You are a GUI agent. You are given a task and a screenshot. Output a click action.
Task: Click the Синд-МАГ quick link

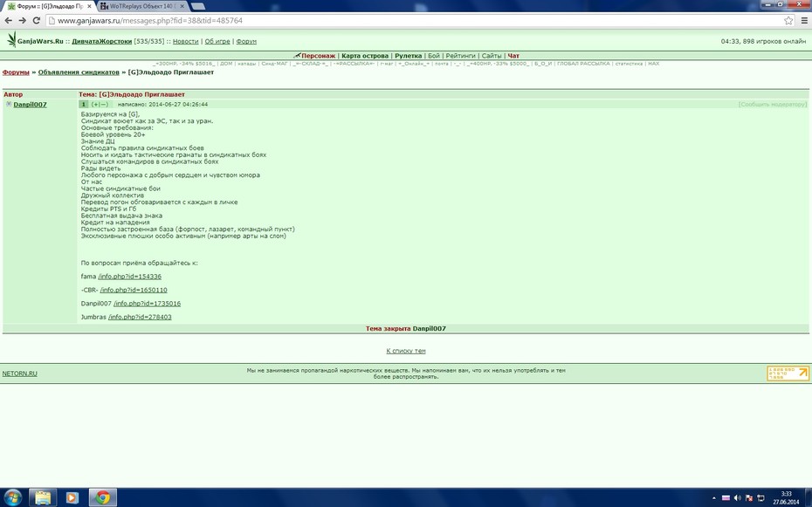pos(274,64)
